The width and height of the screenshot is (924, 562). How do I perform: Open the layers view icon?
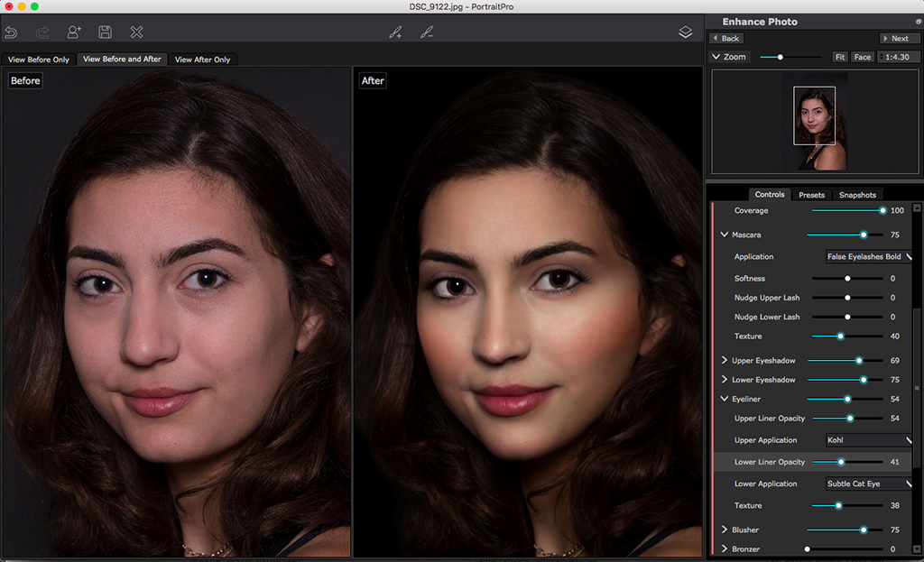click(x=685, y=31)
